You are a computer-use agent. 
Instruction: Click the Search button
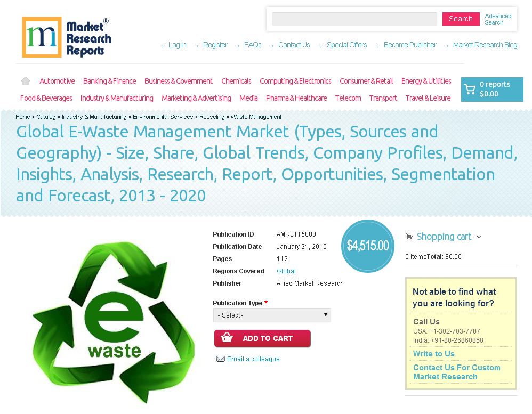[x=461, y=18]
